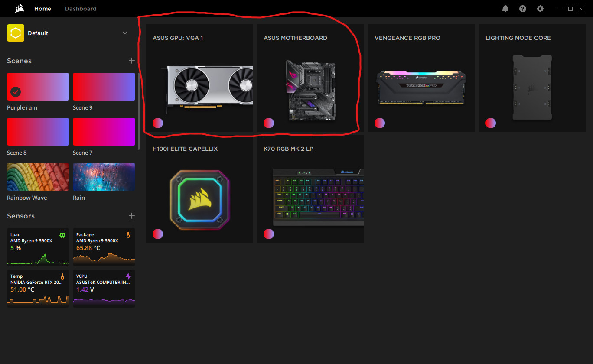The width and height of the screenshot is (593, 364).
Task: Click the H100I ELITE CAPELLIX title text
Action: (x=185, y=149)
